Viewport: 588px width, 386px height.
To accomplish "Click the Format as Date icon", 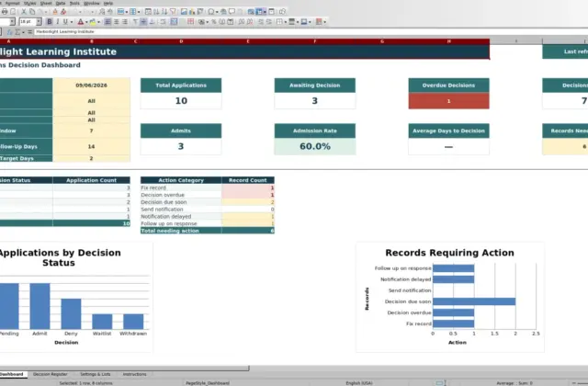I will coord(231,22).
